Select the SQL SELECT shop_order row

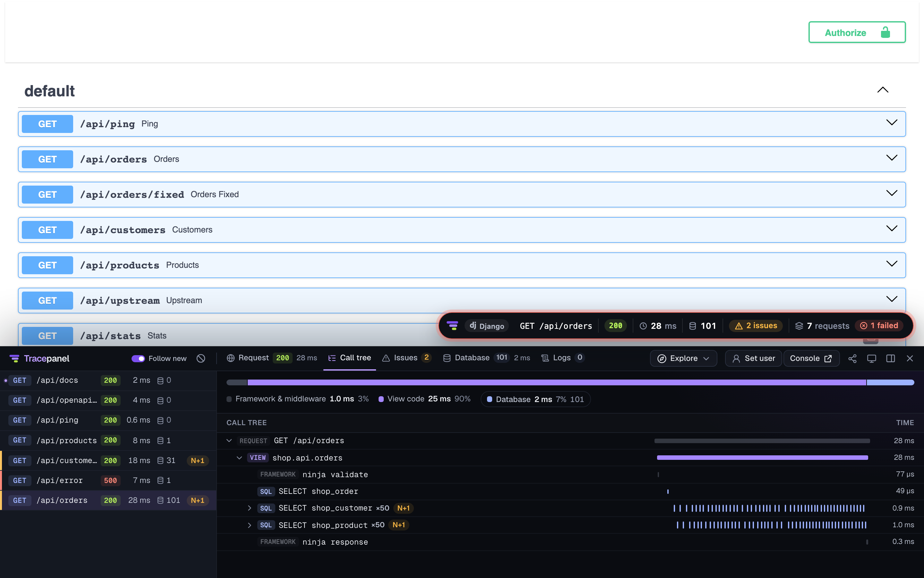point(570,491)
